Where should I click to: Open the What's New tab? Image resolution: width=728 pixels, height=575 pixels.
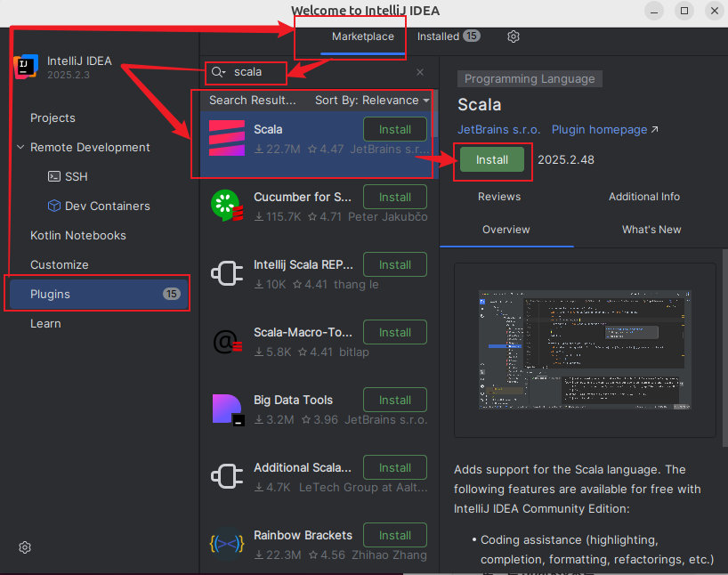pos(651,230)
